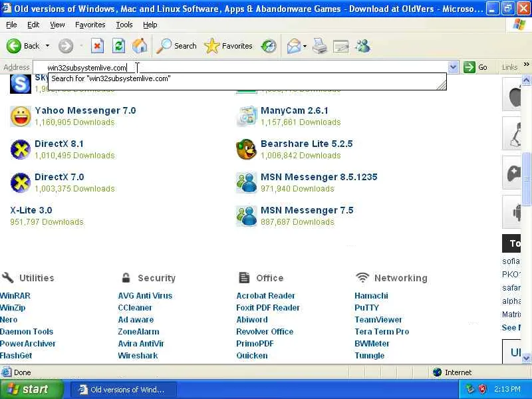The image size is (532, 399).
Task: Click the red security shield tray icon
Action: [x=482, y=389]
